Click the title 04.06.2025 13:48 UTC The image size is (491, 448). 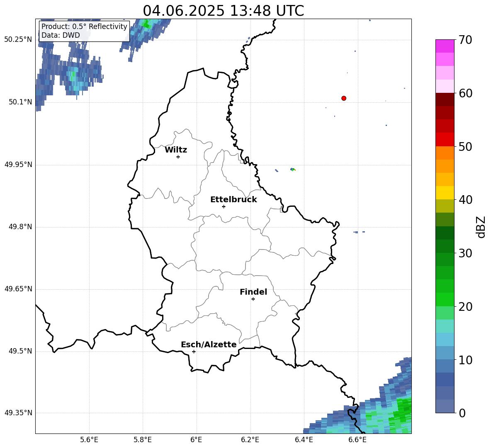(x=223, y=11)
